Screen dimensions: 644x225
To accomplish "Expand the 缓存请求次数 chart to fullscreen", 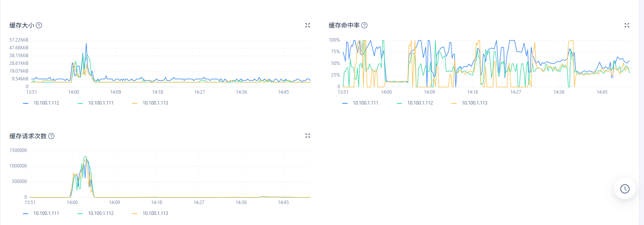I will click(308, 136).
